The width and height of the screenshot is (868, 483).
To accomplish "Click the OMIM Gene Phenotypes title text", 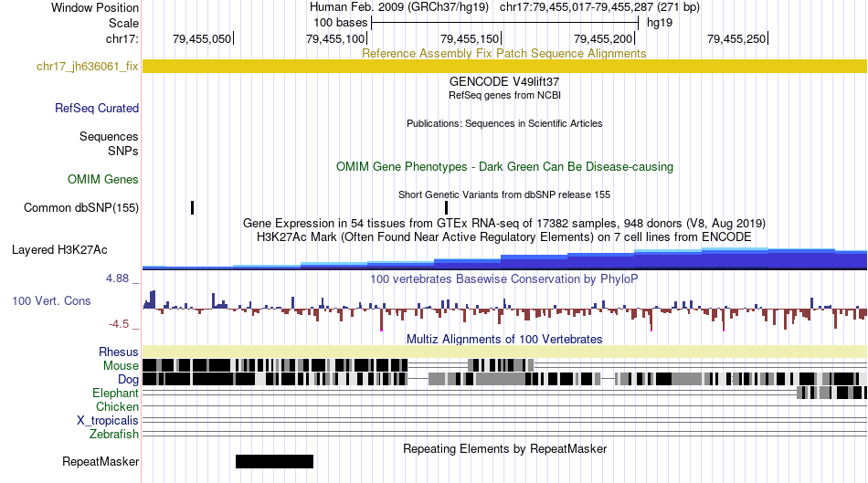I will (505, 166).
